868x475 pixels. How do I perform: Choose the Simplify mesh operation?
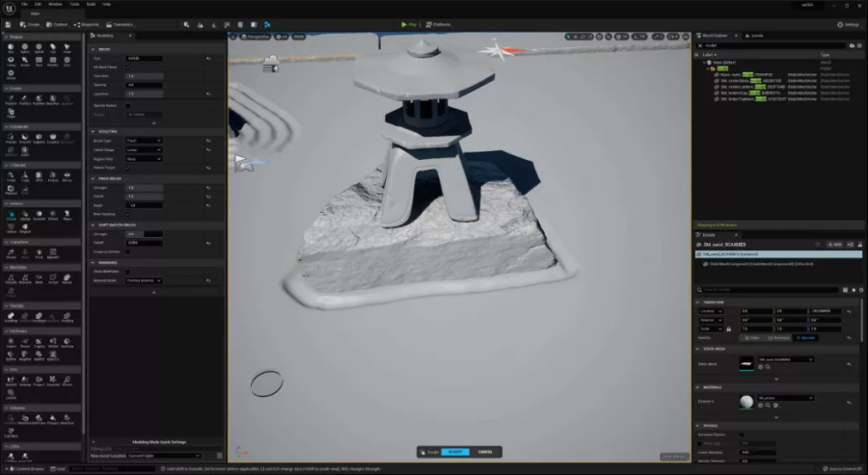point(11,279)
